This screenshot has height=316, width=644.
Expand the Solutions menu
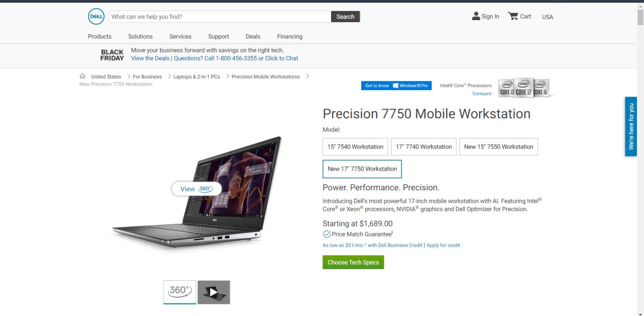click(x=140, y=36)
